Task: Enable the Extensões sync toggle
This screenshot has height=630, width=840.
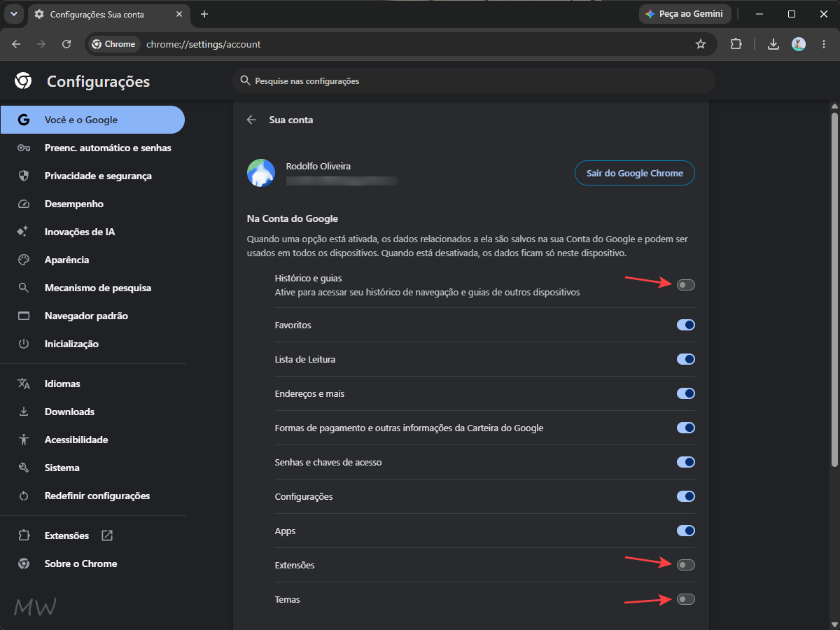Action: coord(686,565)
